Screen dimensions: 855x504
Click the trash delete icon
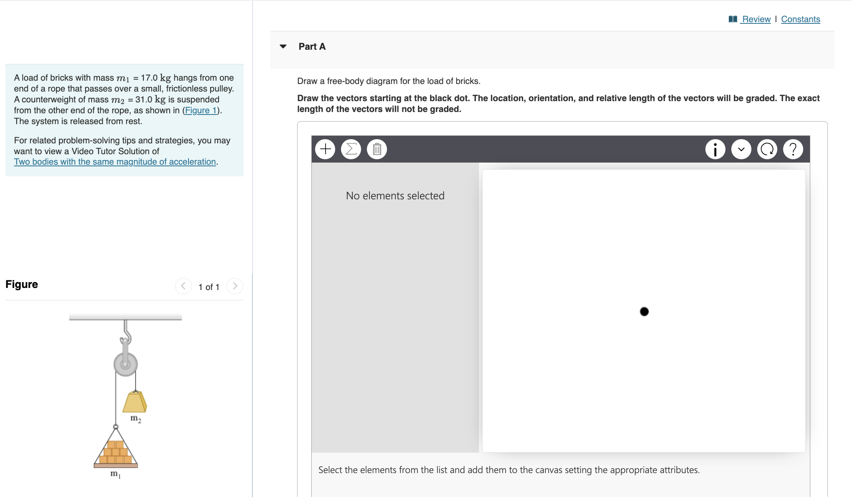pyautogui.click(x=377, y=149)
